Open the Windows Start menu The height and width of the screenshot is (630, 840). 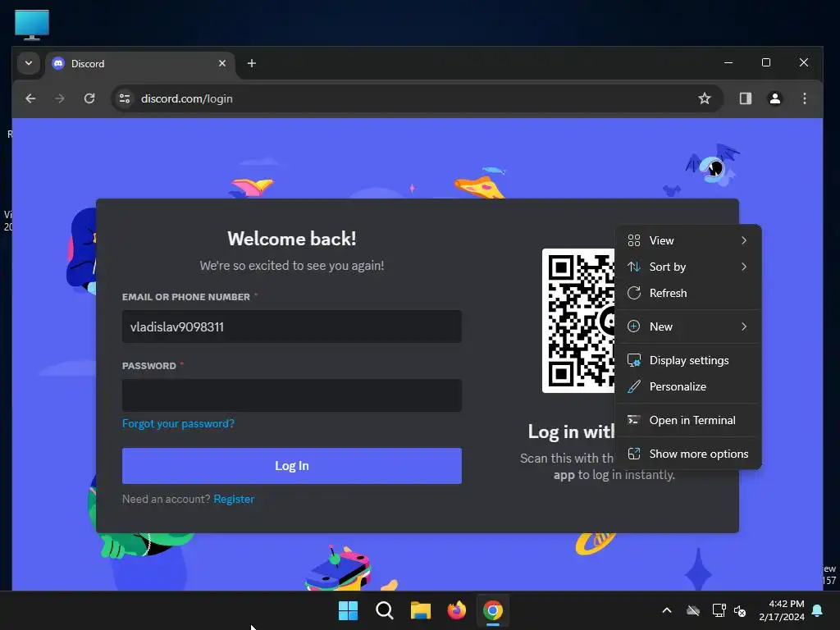(x=348, y=610)
